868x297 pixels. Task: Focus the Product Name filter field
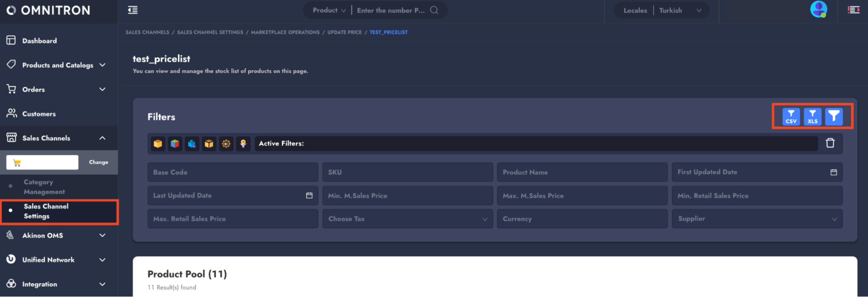pyautogui.click(x=582, y=172)
